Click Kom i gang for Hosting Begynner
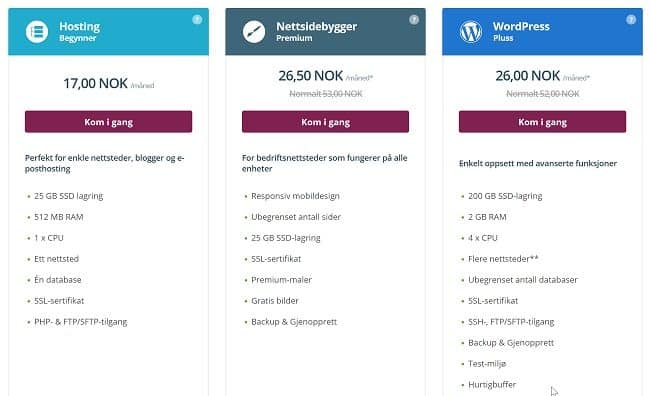Image resolution: width=650 pixels, height=396 pixels. coord(109,122)
